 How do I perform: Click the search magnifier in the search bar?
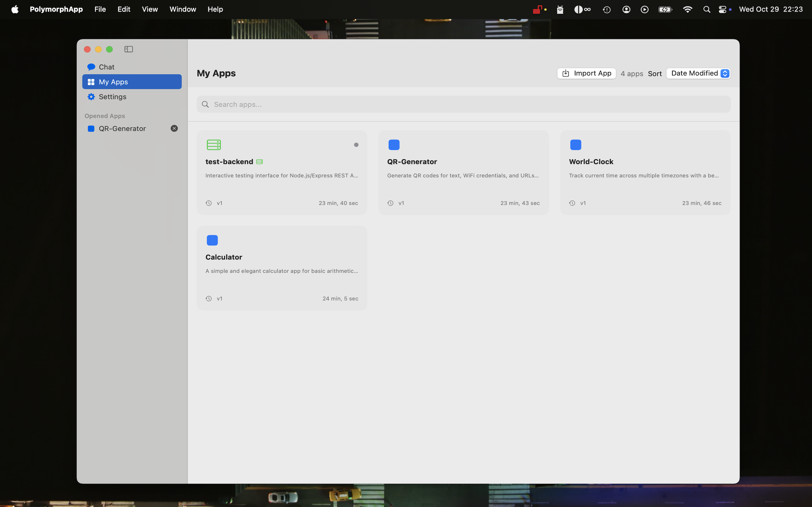(206, 104)
